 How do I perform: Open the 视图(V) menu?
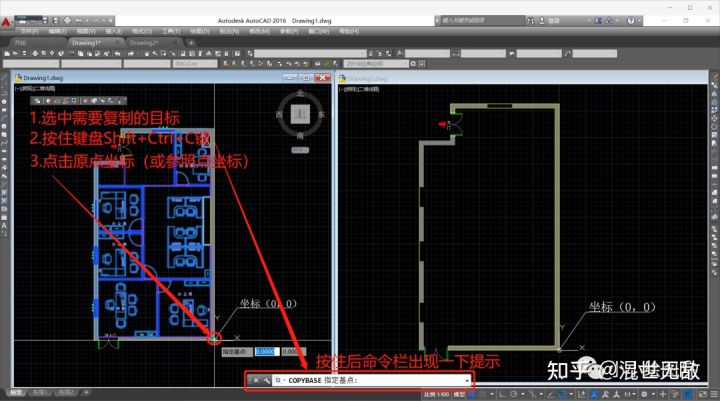[x=86, y=31]
